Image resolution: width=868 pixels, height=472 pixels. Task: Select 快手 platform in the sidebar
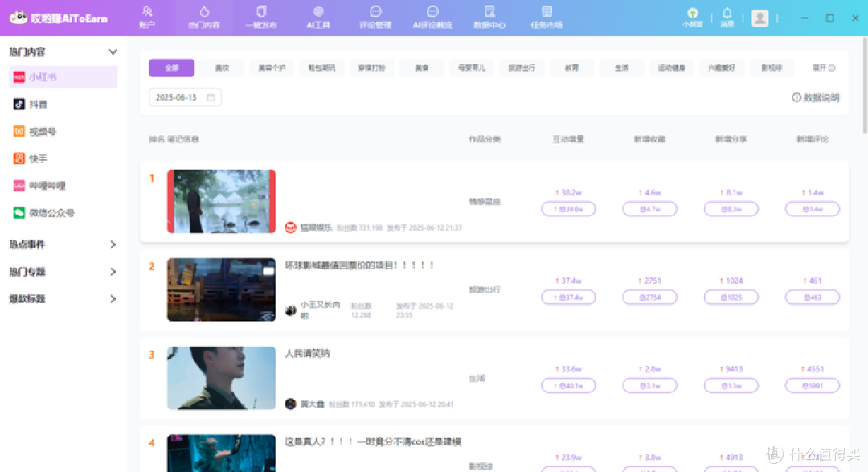pos(63,158)
